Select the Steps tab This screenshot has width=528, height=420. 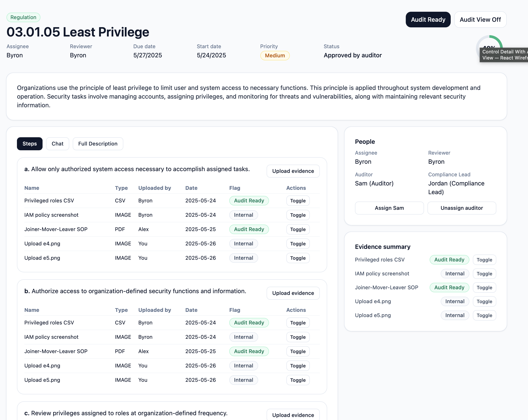point(30,144)
